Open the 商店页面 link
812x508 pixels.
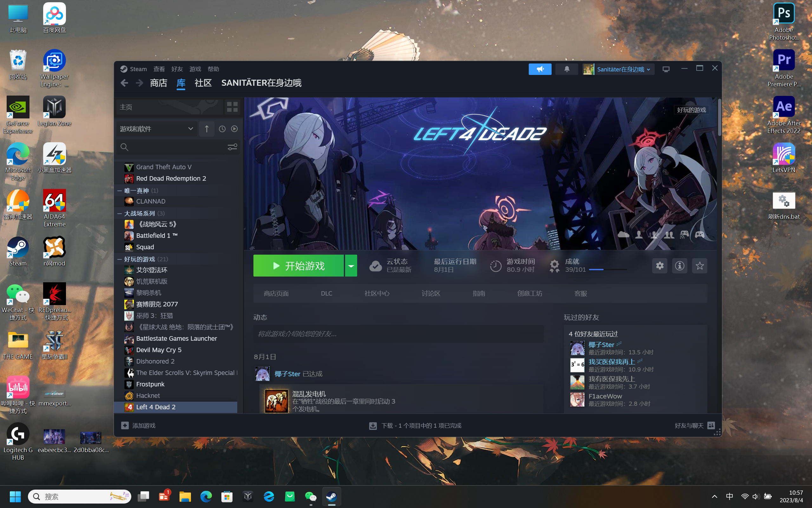click(x=276, y=294)
